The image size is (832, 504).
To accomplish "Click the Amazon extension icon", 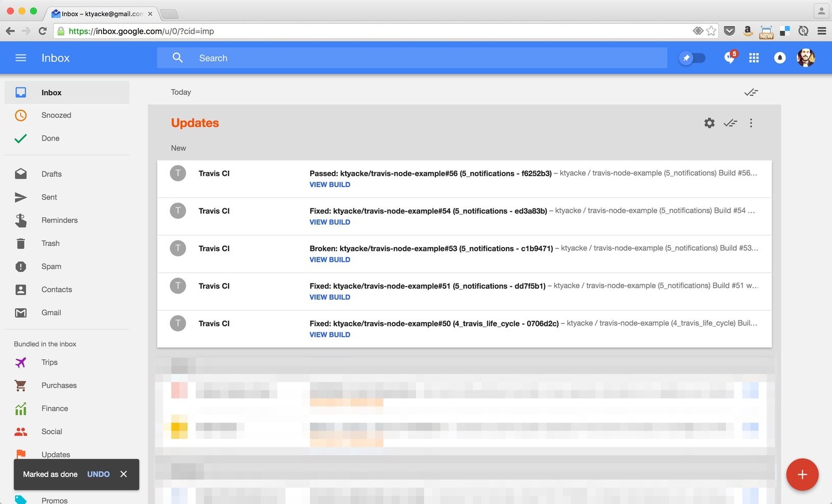I will click(748, 31).
